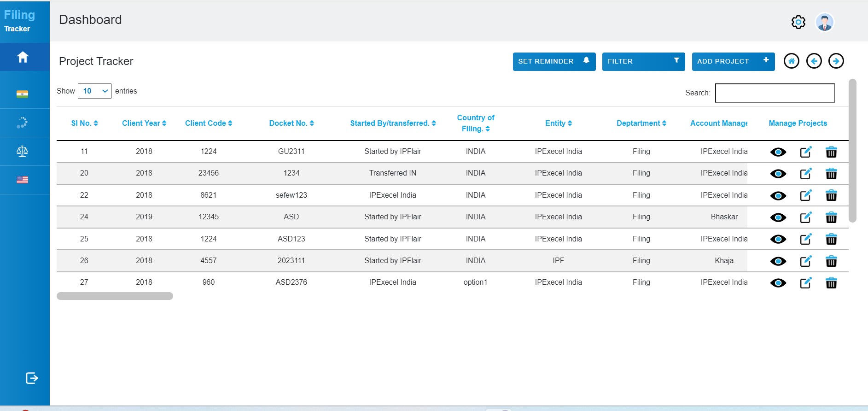The image size is (868, 411).
Task: Edit the Bhaskar account manager project
Action: tap(806, 217)
